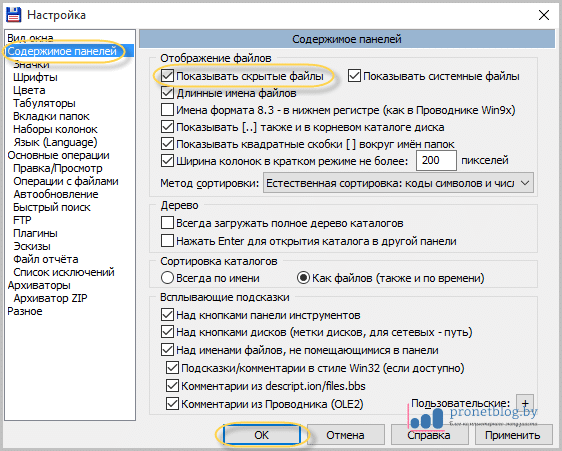Select 'Содержимое панелей' in settings list
The image size is (562, 451).
point(62,51)
